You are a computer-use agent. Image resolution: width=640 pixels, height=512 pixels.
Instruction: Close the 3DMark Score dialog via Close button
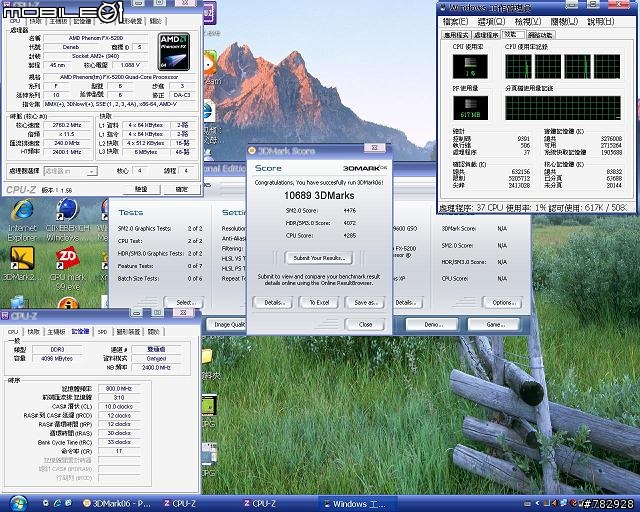point(365,325)
